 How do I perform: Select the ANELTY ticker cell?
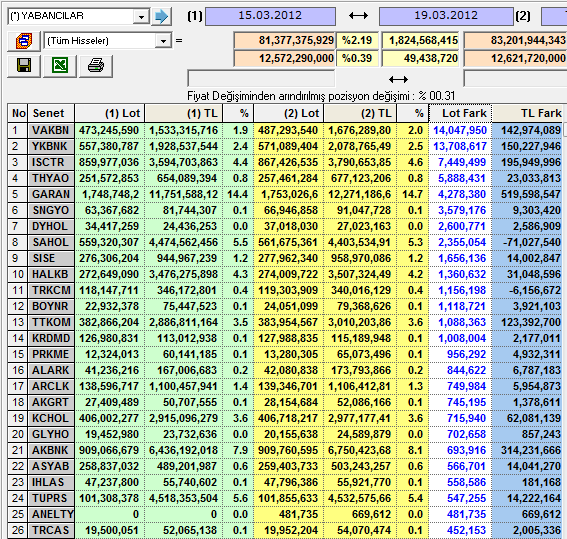[x=51, y=514]
